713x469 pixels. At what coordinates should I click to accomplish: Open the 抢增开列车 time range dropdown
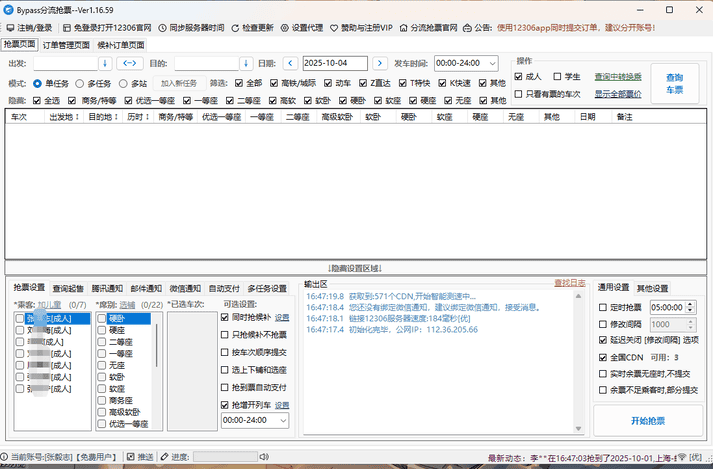[255, 420]
